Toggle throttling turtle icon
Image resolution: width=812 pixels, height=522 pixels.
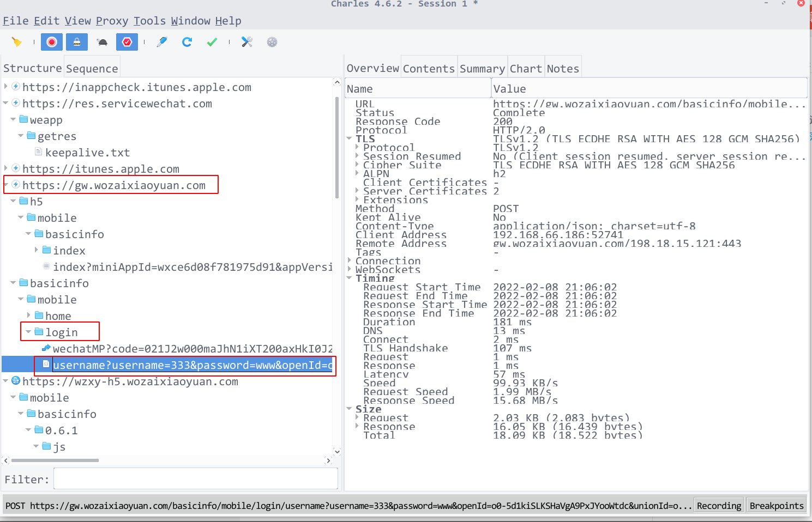click(102, 42)
